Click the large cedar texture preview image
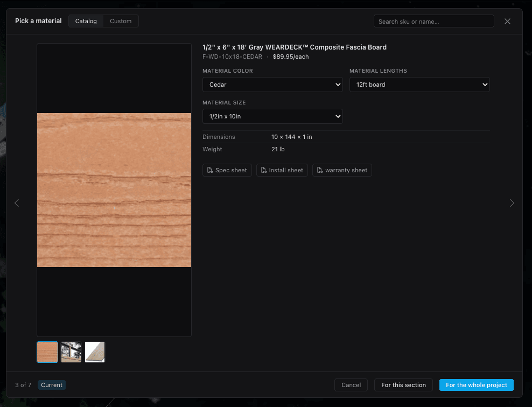The width and height of the screenshot is (532, 407). 114,190
